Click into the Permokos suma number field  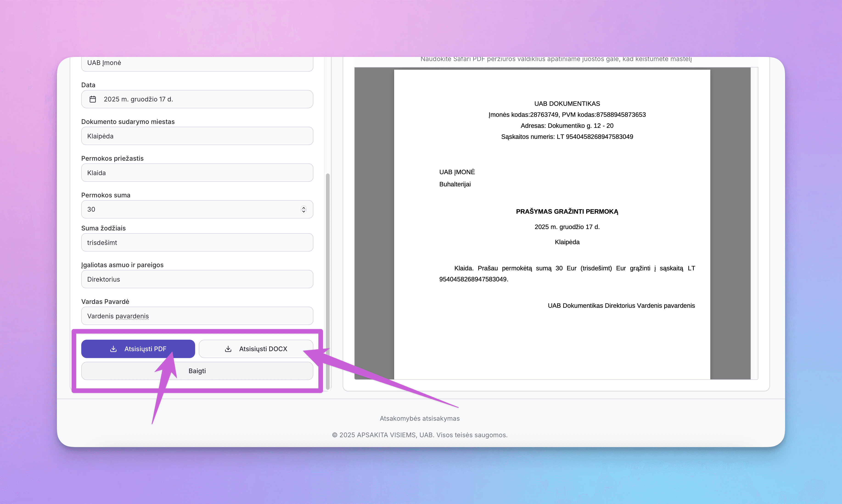click(x=190, y=210)
